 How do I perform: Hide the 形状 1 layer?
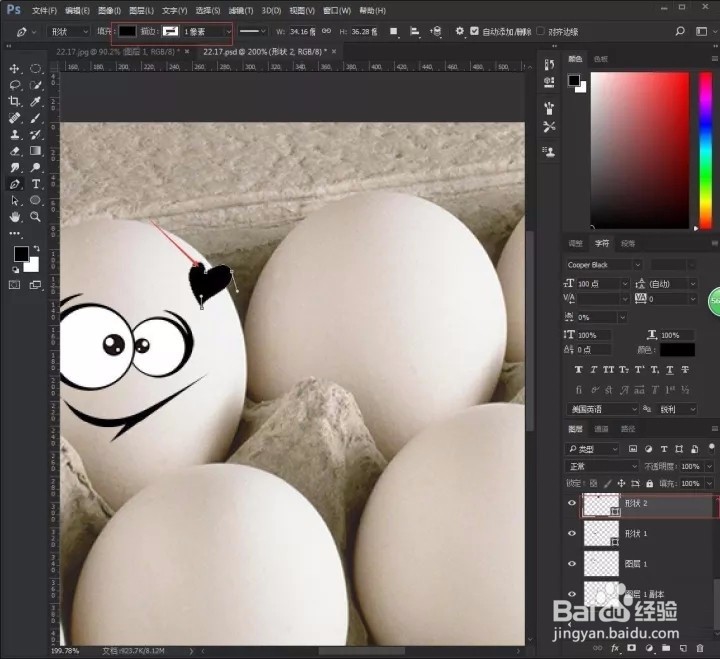pyautogui.click(x=572, y=533)
